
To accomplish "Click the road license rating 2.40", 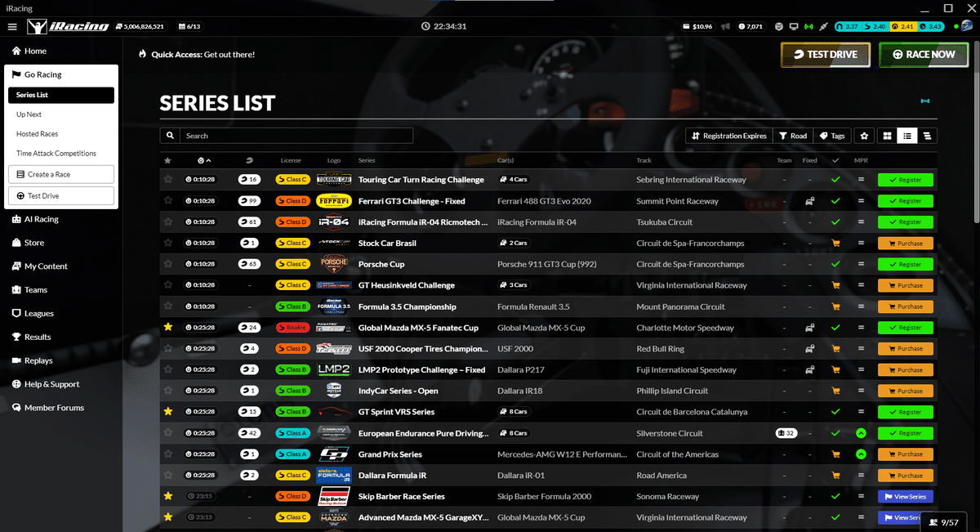I will [x=874, y=26].
